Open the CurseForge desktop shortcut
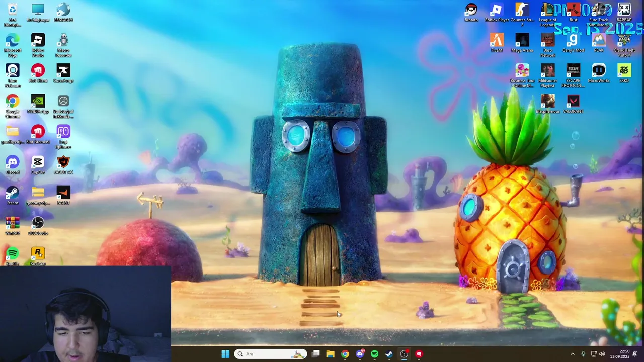The width and height of the screenshot is (644, 362). (63, 74)
